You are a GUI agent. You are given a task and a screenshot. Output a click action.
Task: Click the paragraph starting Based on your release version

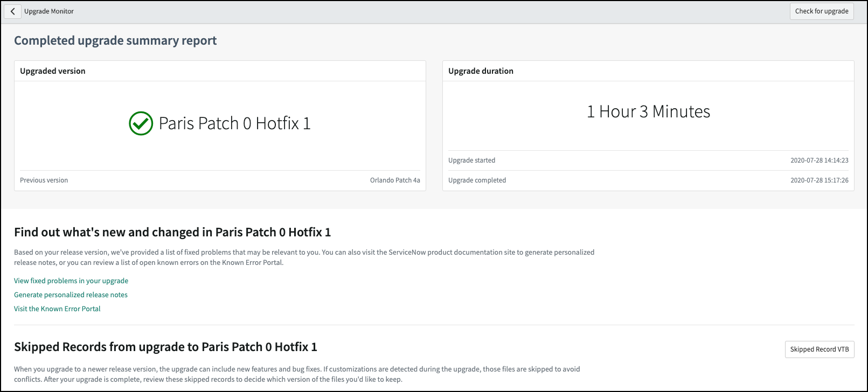tap(304, 257)
